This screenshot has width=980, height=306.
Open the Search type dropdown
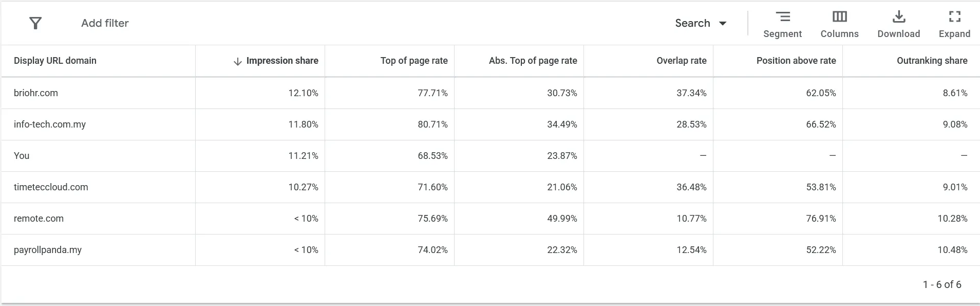pyautogui.click(x=701, y=23)
